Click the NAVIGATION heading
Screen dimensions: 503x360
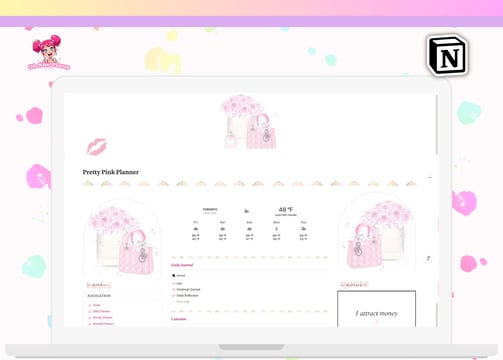click(99, 296)
